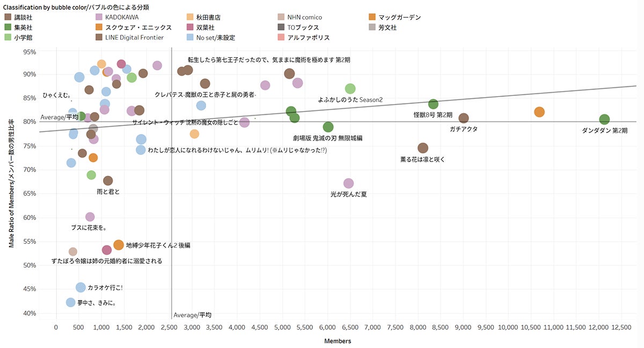Select the 光が死んだ夏 purple bubble
This screenshot has width=644, height=348.
pyautogui.click(x=348, y=183)
